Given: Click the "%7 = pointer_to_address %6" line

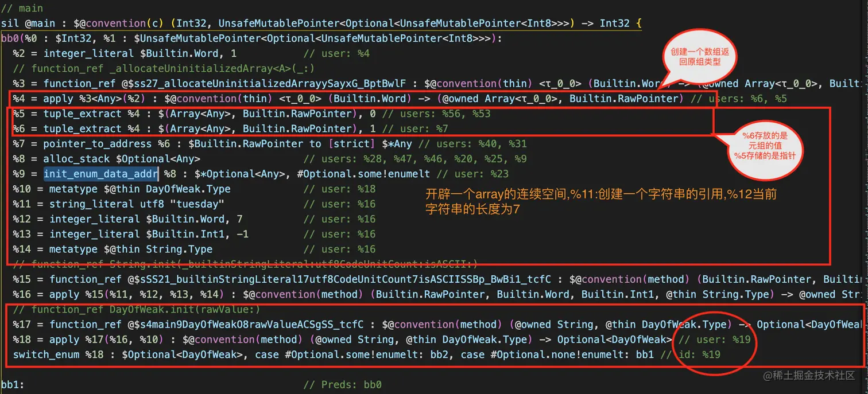Looking at the screenshot, I should [x=270, y=143].
